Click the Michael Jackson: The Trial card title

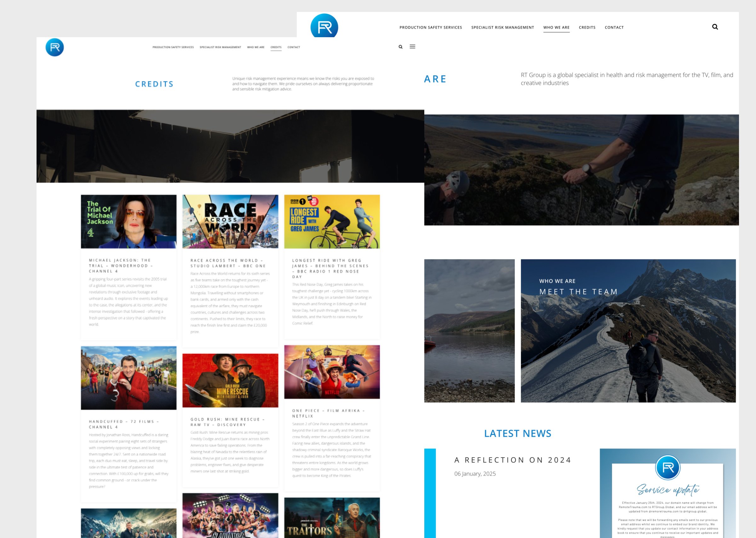(121, 266)
